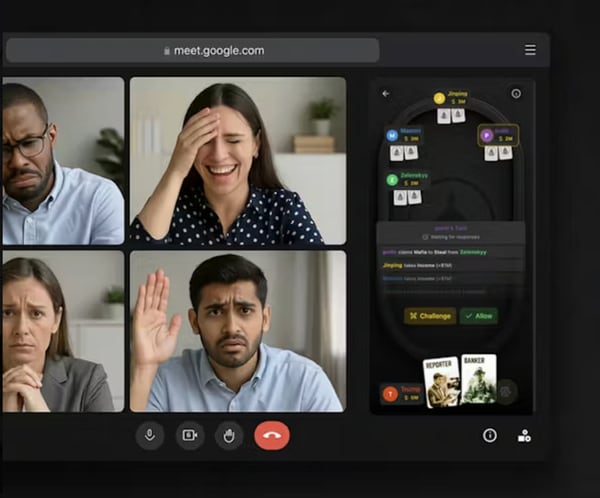This screenshot has height=498, width=600.
Task: Click Zelenskyy's green player avatar
Action: coord(392,179)
